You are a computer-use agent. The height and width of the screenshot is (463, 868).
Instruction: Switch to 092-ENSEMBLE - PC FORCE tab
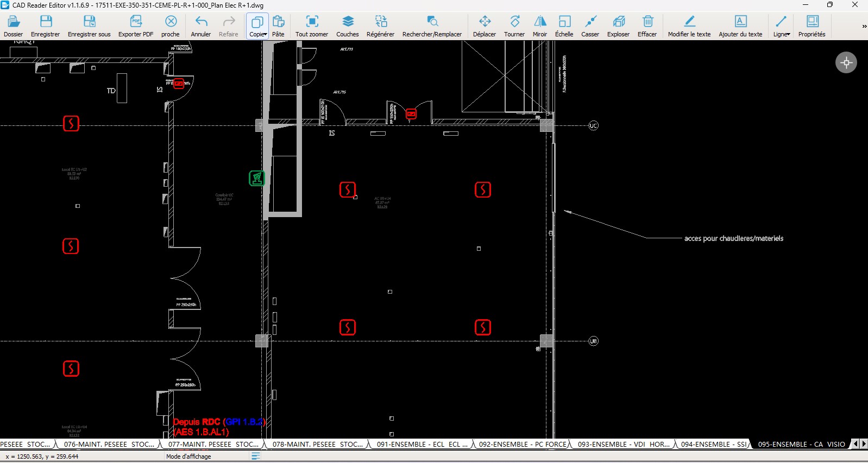522,444
